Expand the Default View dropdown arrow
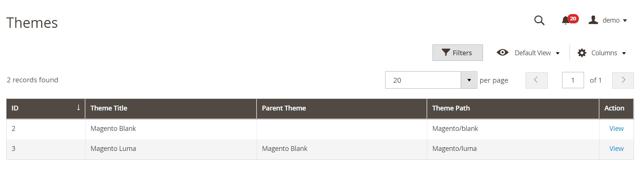Screen dimensions: 644x175 pos(558,53)
